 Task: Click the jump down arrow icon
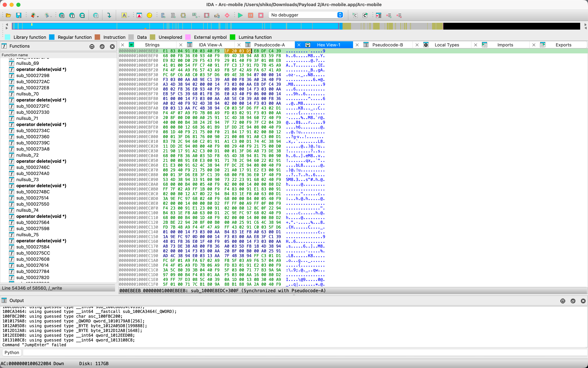point(109,15)
